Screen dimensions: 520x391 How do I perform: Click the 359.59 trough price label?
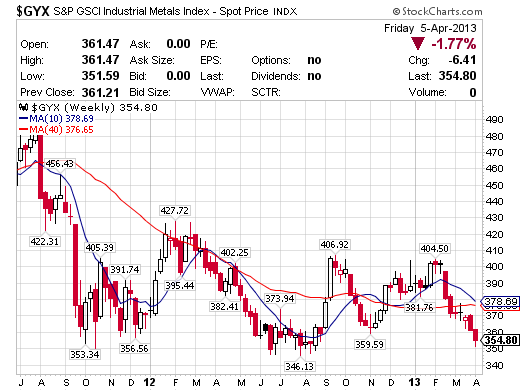click(369, 344)
